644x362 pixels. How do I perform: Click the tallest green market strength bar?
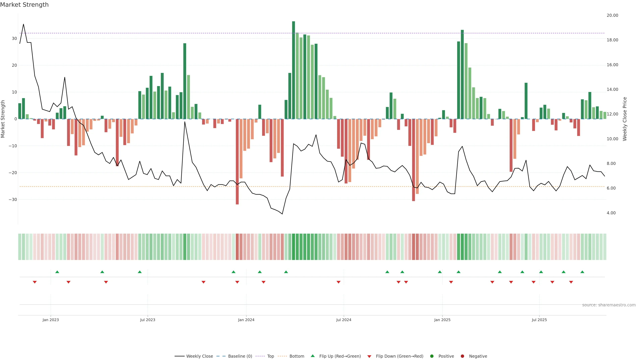pos(293,70)
